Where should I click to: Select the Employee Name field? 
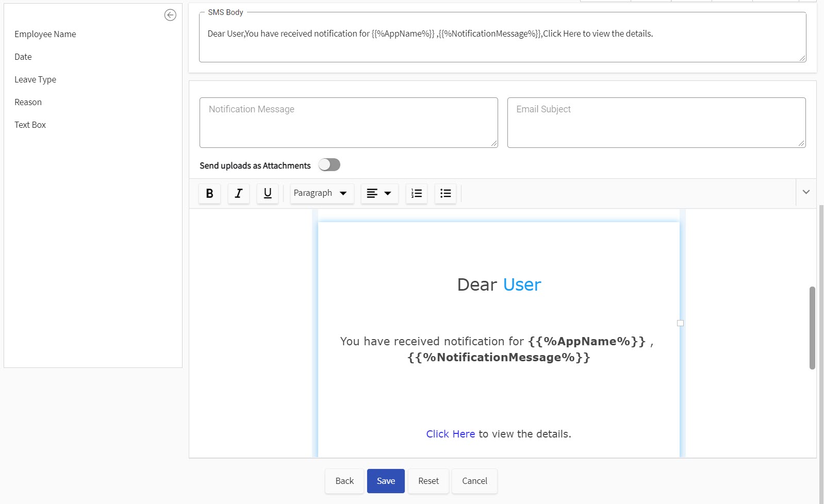click(45, 34)
